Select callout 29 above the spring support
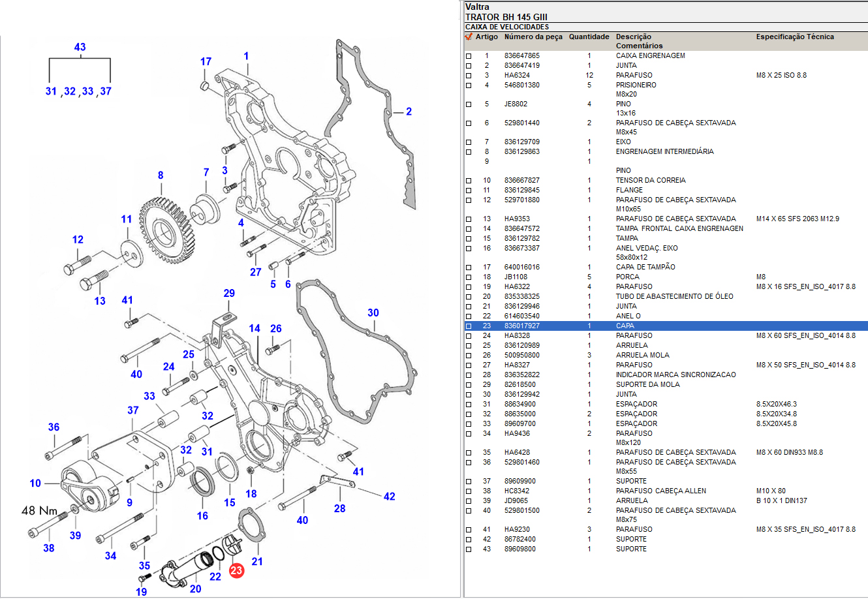Screen dimensions: 868x599 (229, 294)
